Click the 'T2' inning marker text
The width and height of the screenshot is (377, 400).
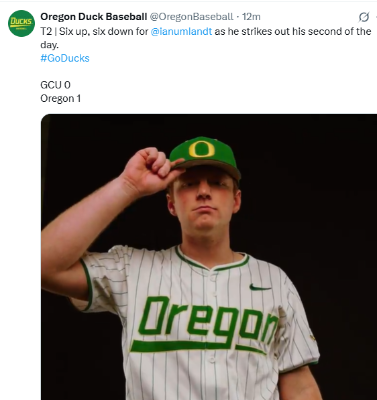pos(46,31)
